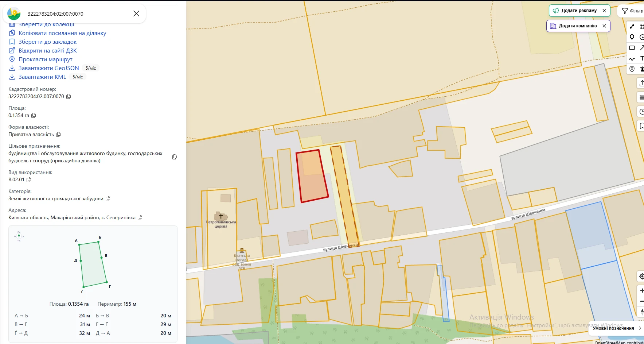Open the Фільтр filter panel
644x344 pixels.
(632, 11)
